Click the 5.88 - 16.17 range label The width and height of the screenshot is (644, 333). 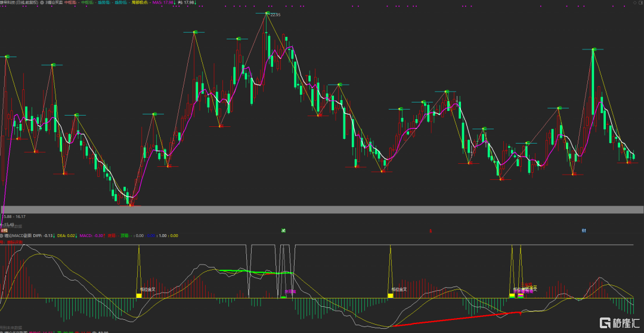tap(14, 216)
